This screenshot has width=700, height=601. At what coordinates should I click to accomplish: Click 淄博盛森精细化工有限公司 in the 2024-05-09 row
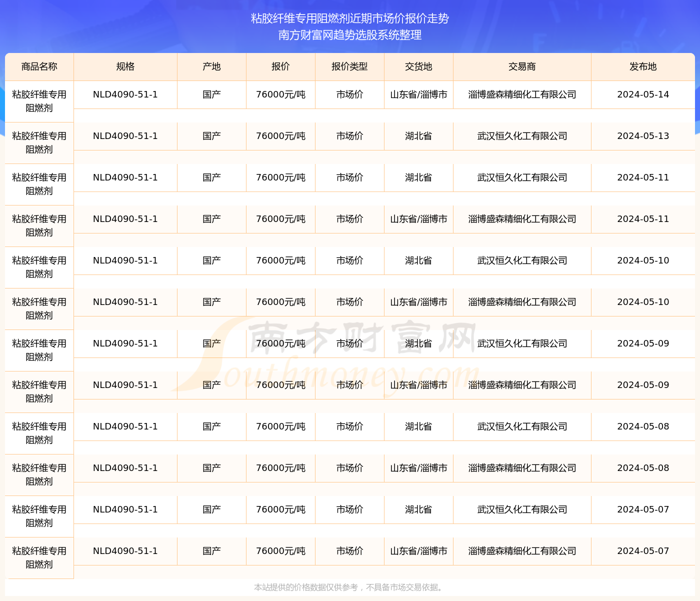(522, 385)
